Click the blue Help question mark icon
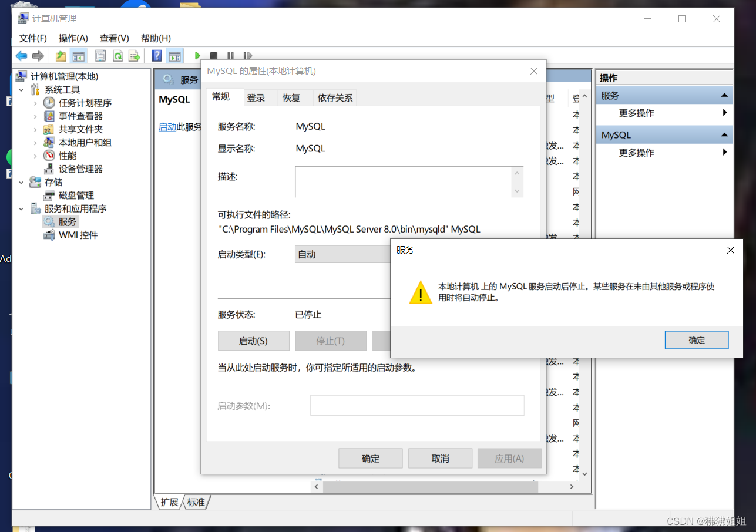This screenshot has height=532, width=756. [157, 56]
